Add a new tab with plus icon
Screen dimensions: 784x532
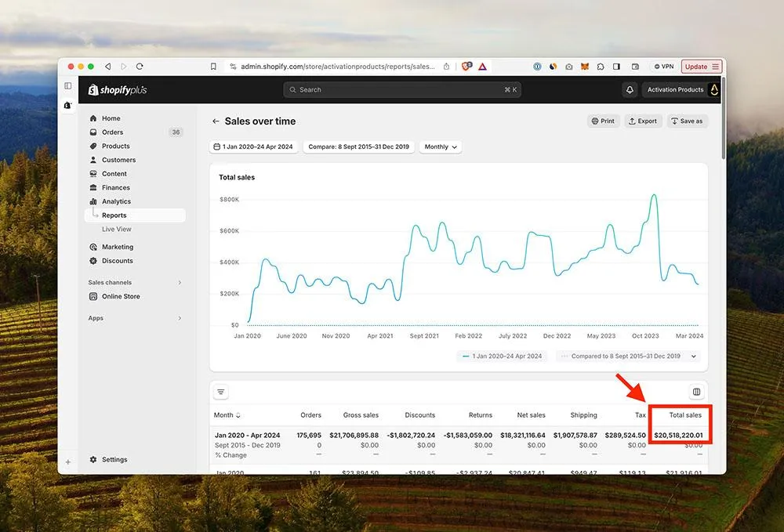68,462
